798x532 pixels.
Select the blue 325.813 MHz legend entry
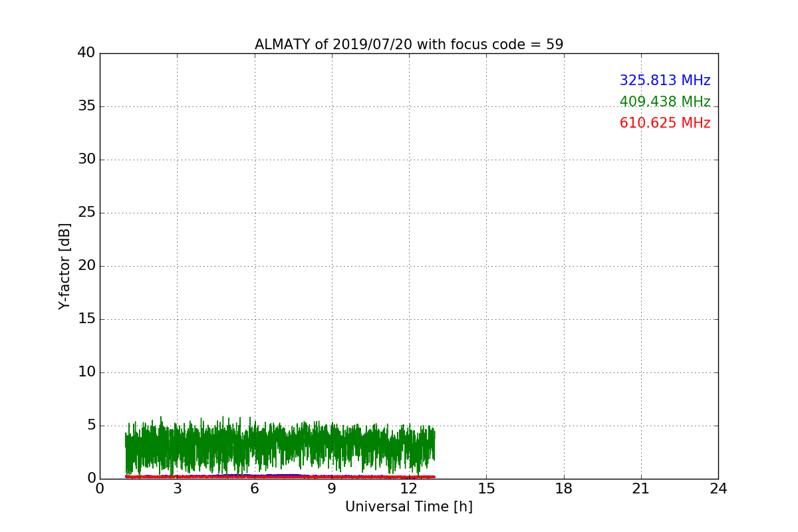pos(665,80)
